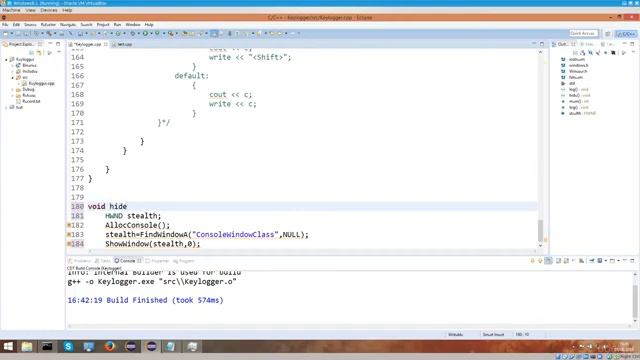Viewport: 640px width, 360px height.
Task: Open the Project menu
Action: click(103, 24)
